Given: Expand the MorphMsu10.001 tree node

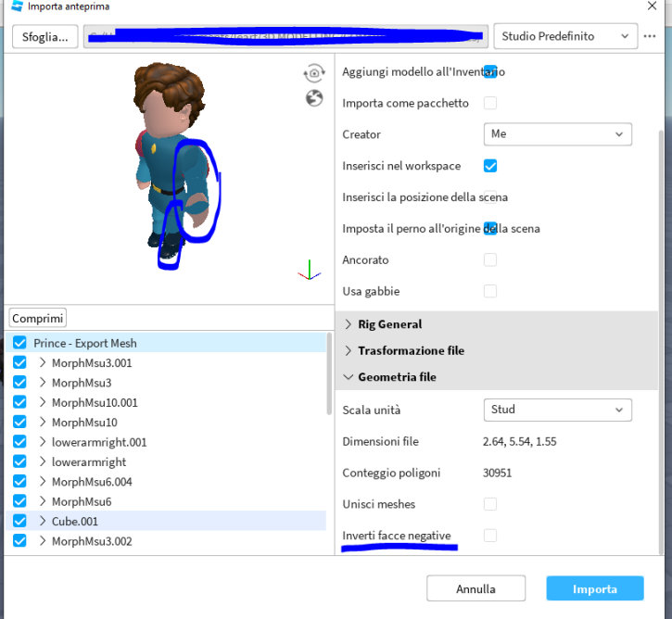Looking at the screenshot, I should coord(43,402).
